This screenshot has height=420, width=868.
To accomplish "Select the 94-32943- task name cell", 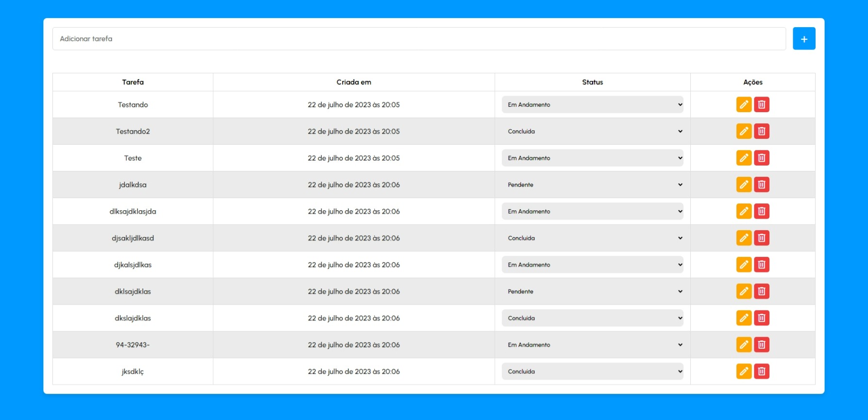I will click(133, 345).
